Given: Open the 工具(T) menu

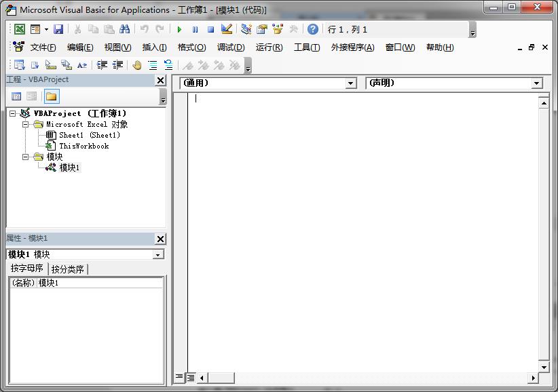Looking at the screenshot, I should [x=307, y=47].
